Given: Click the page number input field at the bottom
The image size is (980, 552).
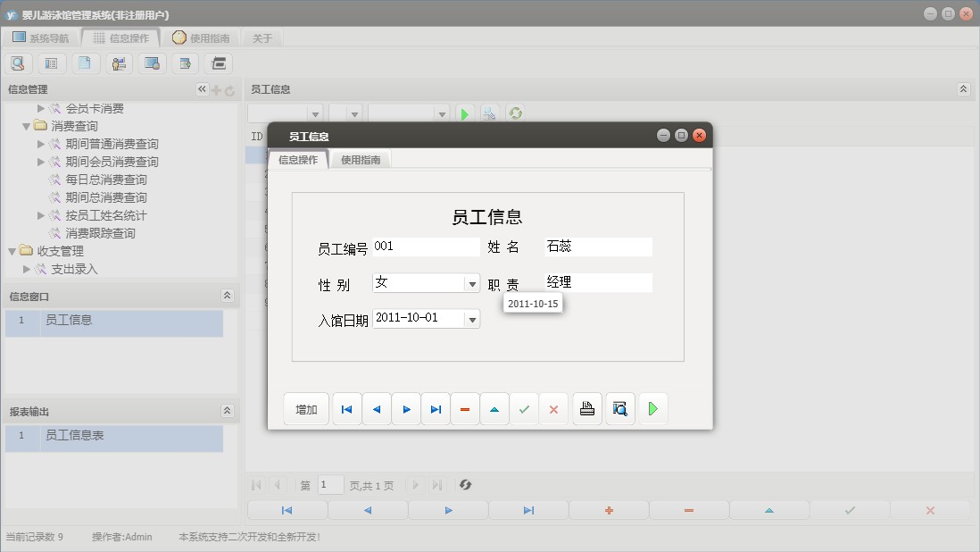Looking at the screenshot, I should pyautogui.click(x=330, y=485).
